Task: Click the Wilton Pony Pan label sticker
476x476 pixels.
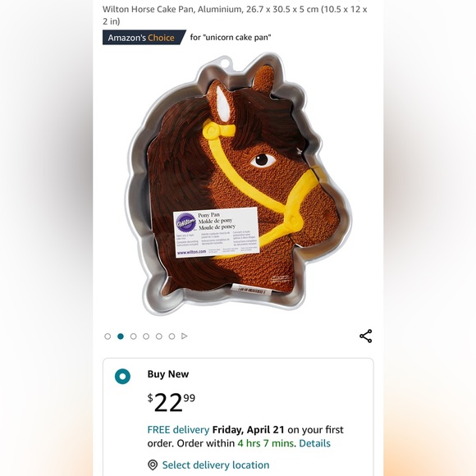Action: [217, 232]
